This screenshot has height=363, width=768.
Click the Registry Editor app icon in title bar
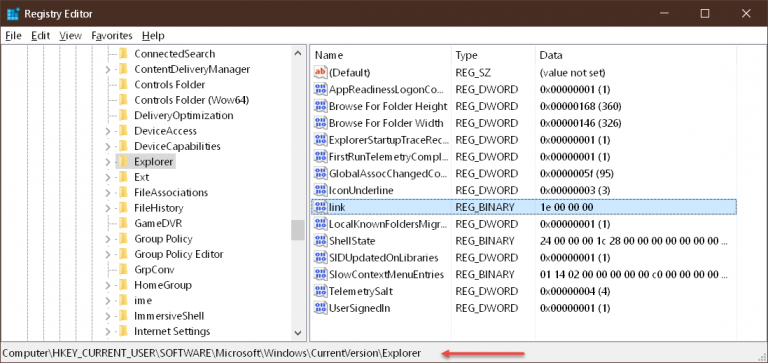pyautogui.click(x=13, y=14)
